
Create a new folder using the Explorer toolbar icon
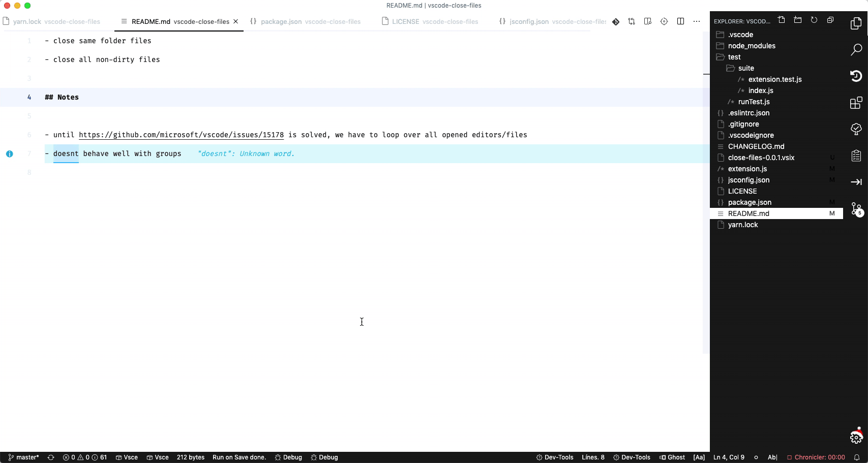(x=798, y=20)
